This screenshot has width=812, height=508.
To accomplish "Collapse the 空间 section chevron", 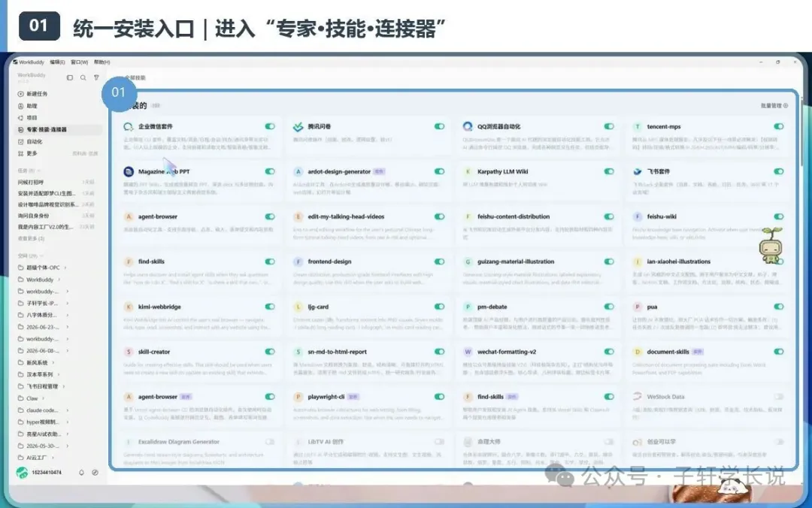I will click(41, 256).
